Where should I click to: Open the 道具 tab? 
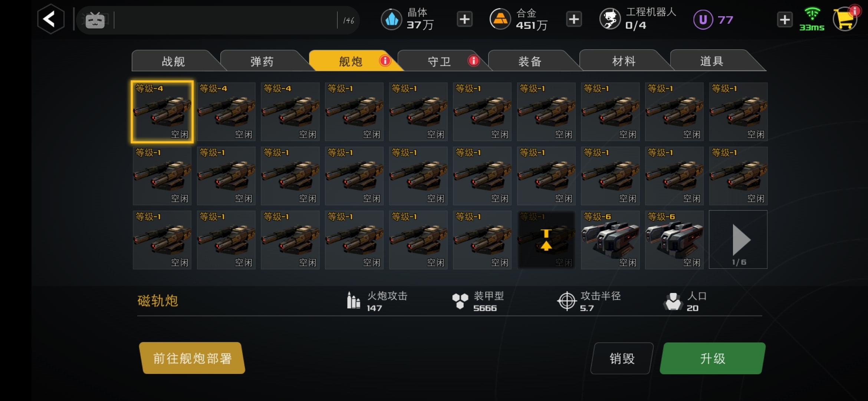[x=712, y=61]
